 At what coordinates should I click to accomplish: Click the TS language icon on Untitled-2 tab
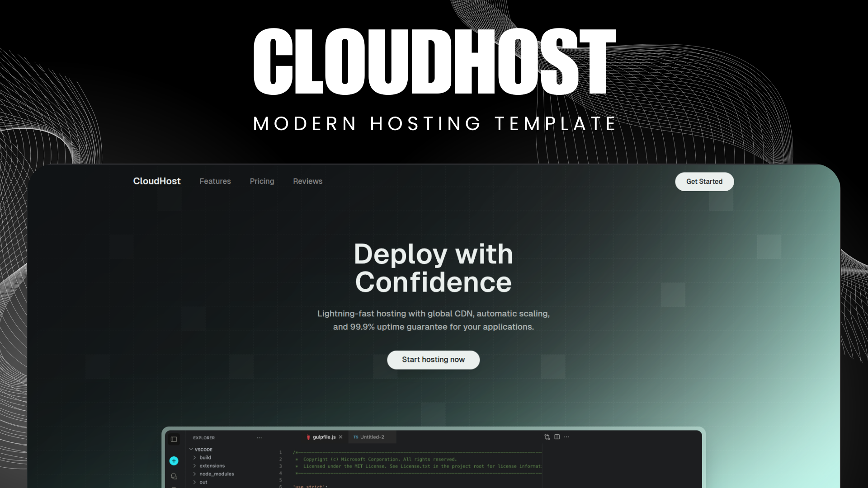point(356,437)
